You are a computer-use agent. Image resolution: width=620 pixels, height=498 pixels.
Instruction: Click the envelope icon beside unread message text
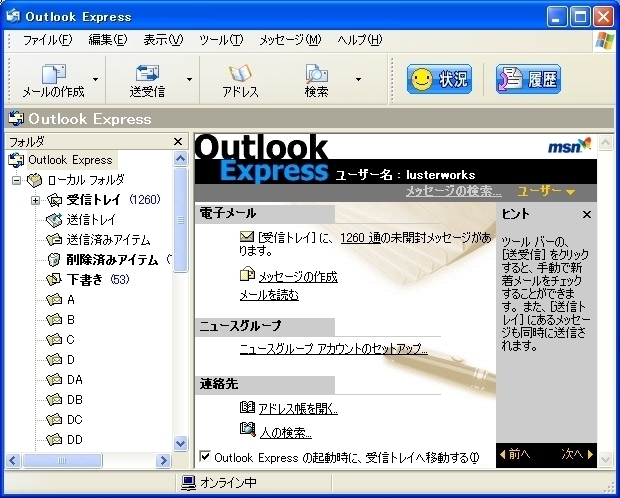(x=247, y=237)
